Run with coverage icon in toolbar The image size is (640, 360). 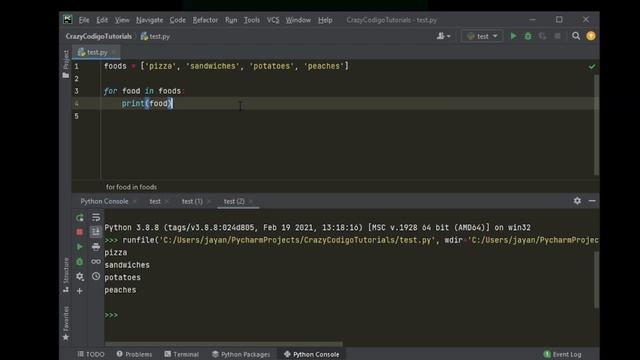tap(542, 36)
